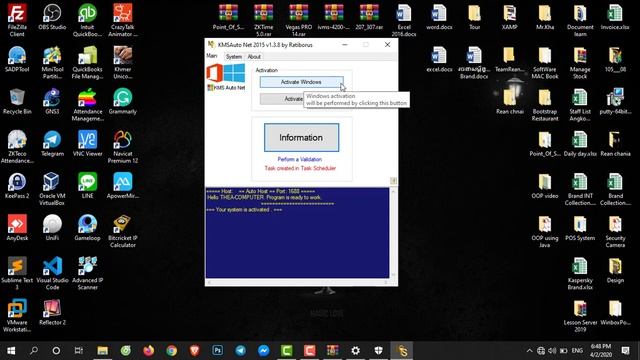640x360 pixels.
Task: Select the XAMP desktop folder
Action: click(509, 17)
